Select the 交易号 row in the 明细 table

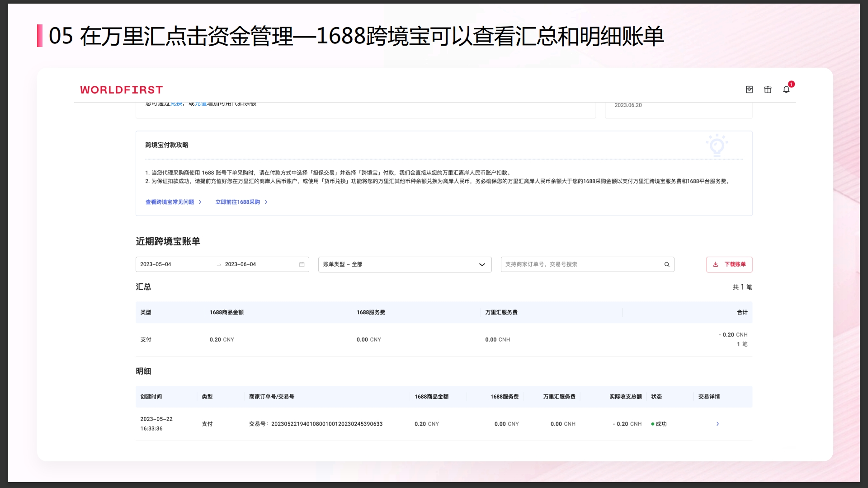[x=315, y=424]
